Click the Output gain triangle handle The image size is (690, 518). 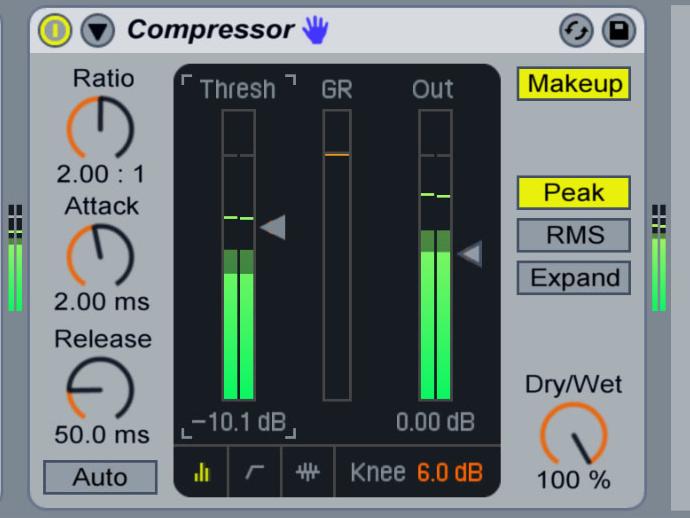[x=470, y=255]
